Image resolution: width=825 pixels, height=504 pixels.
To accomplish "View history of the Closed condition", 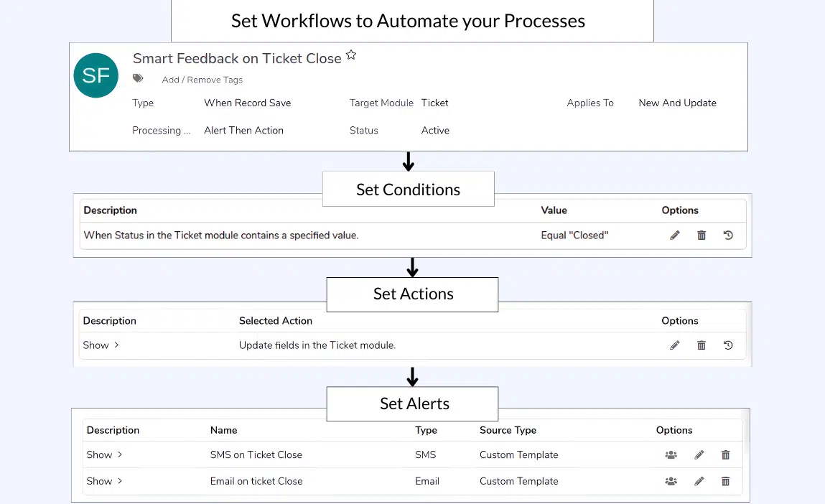I will (x=728, y=235).
